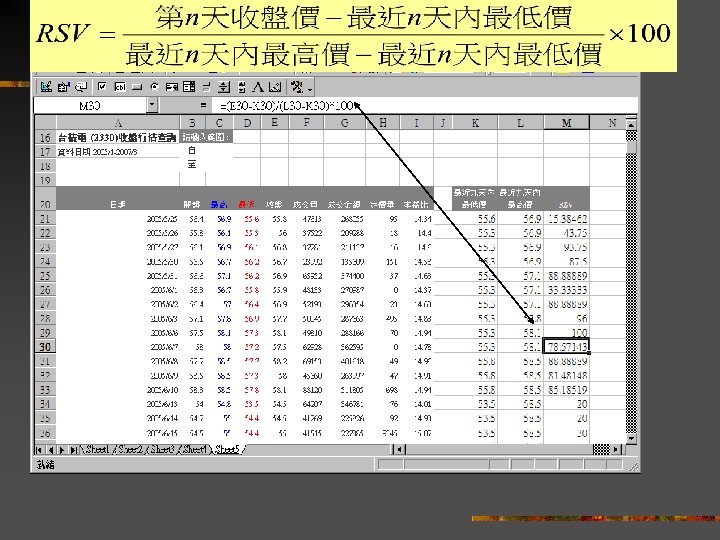Jump to the first sheet tab
This screenshot has width=720, height=540.
[x=39, y=450]
